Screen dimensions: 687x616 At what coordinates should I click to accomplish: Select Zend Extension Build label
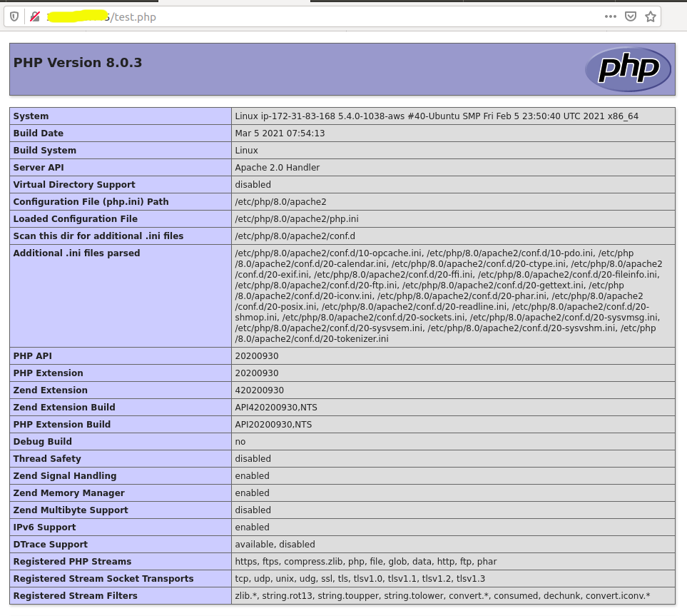click(x=64, y=408)
